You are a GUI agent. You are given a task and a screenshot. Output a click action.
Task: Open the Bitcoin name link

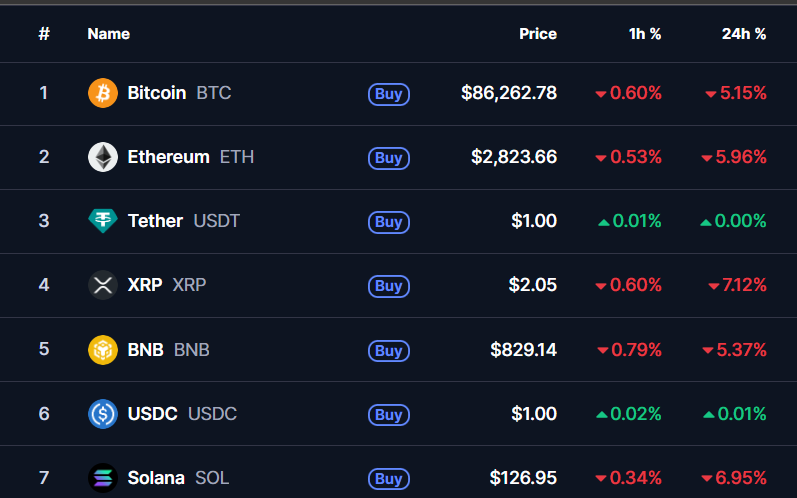point(157,93)
